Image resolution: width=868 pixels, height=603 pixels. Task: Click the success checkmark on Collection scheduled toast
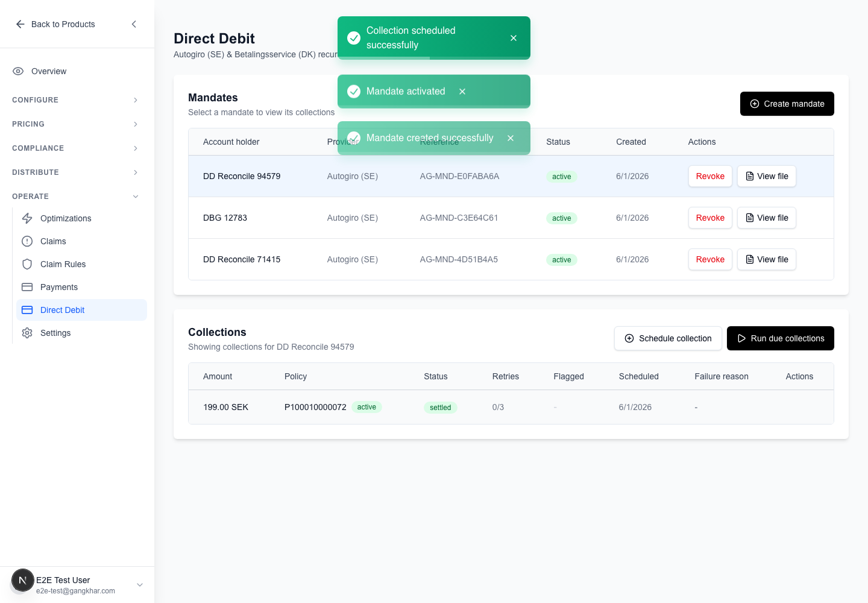tap(354, 38)
